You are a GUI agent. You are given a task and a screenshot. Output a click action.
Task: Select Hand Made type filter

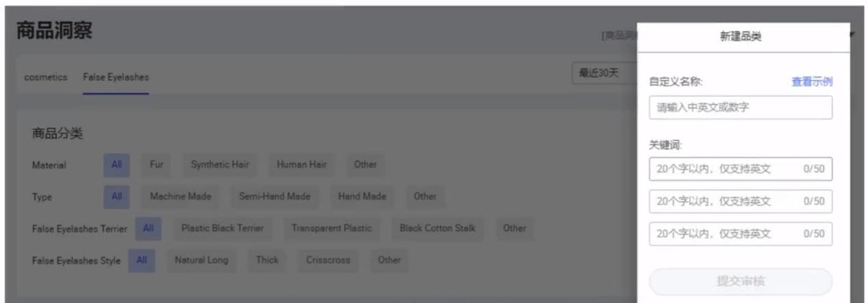coord(362,197)
